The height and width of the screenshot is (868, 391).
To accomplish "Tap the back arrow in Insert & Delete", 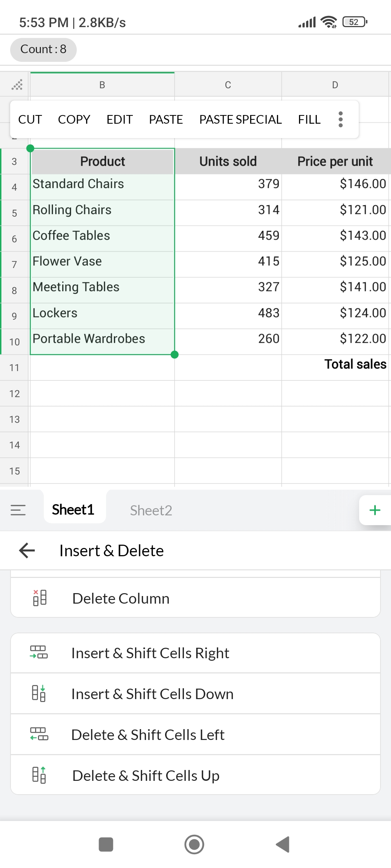I will (x=27, y=550).
